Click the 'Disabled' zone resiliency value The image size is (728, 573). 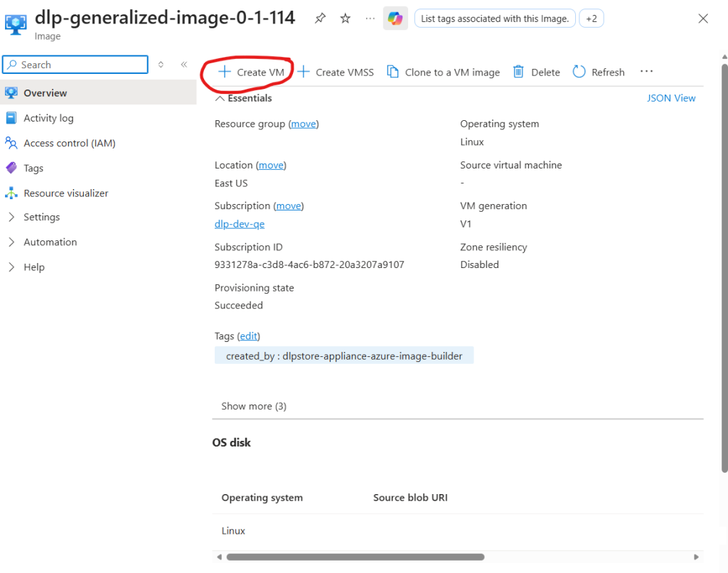point(480,264)
